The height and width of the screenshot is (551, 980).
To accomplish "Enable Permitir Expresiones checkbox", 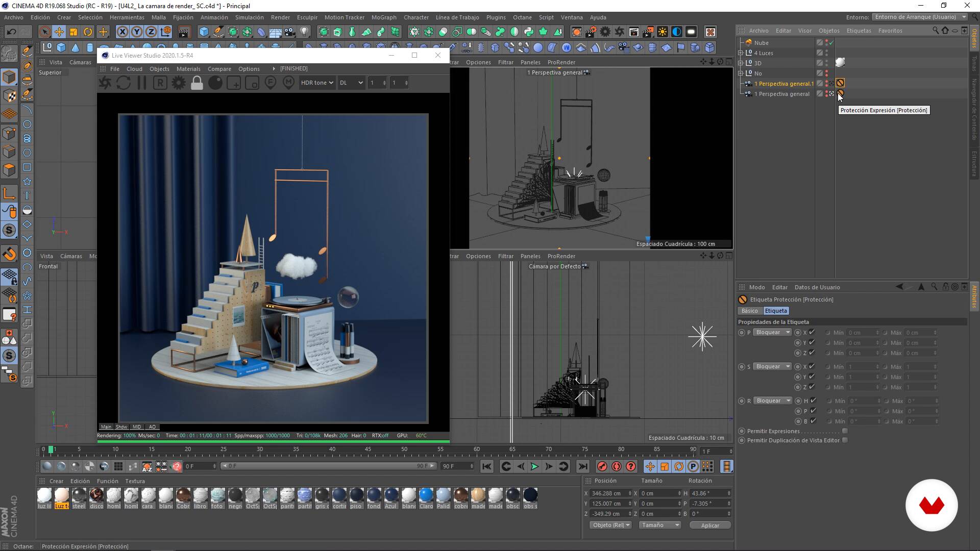I will tap(845, 431).
